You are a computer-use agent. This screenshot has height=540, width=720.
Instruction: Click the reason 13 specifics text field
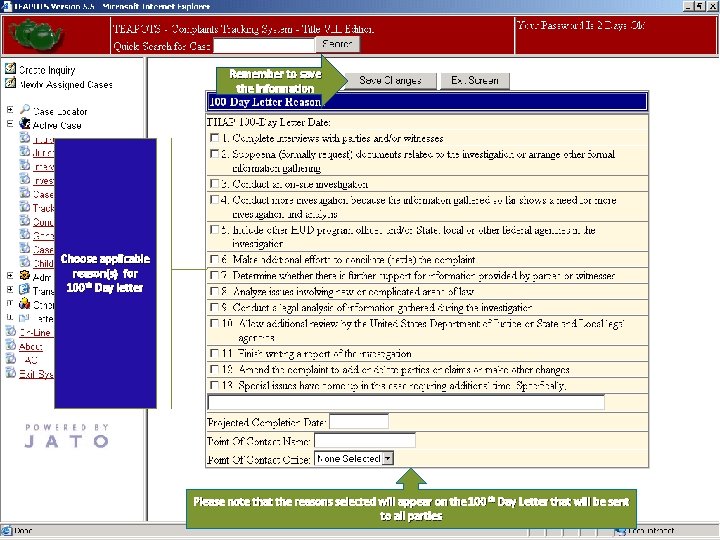(x=406, y=402)
